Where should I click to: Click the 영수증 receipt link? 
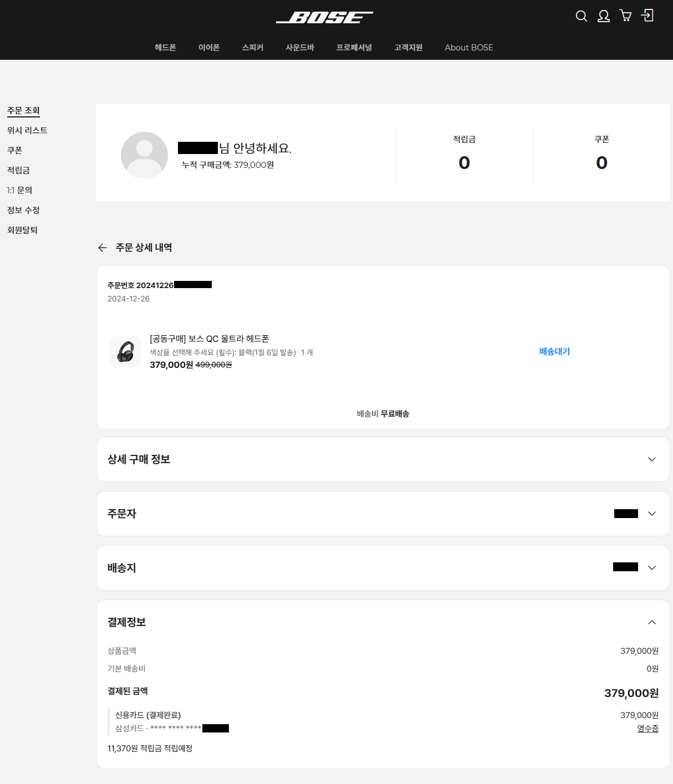click(x=647, y=729)
